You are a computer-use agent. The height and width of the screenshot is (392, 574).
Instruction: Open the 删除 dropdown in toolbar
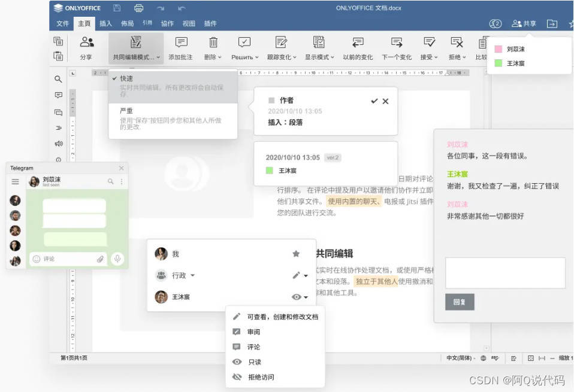pyautogui.click(x=213, y=48)
